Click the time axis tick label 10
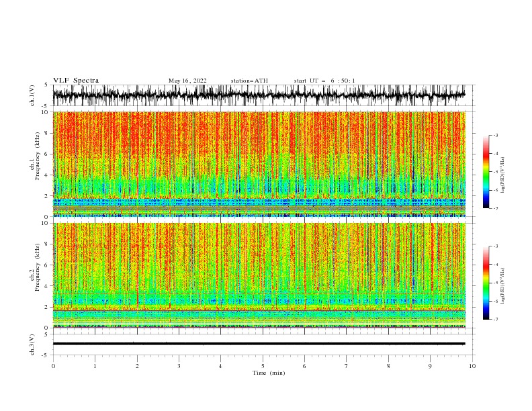The image size is (532, 411). pos(472,366)
